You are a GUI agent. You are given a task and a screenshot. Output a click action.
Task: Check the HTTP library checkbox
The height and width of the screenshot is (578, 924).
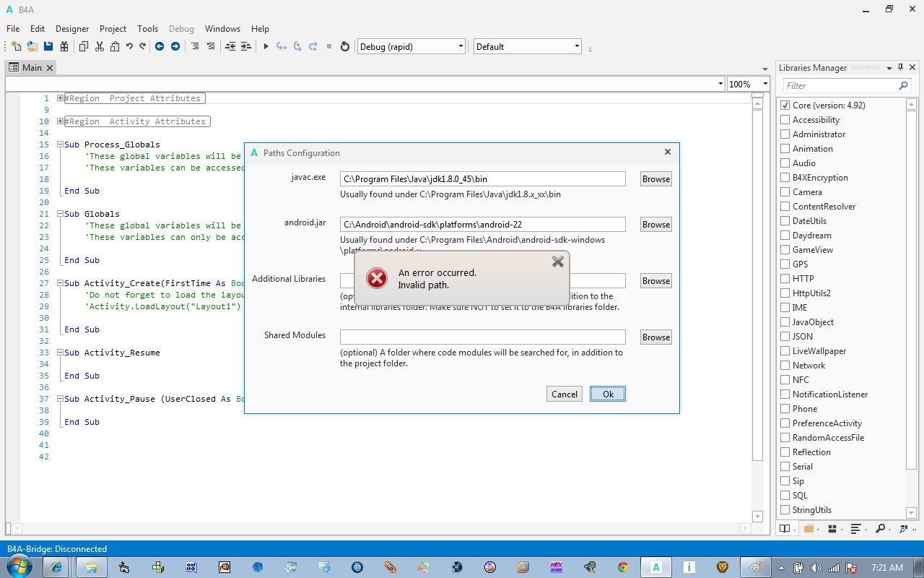[785, 279]
